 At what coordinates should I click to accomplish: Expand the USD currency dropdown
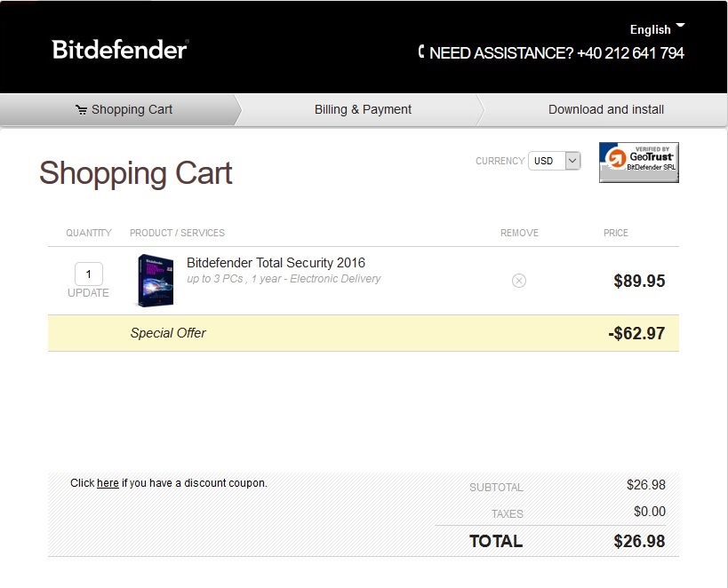(x=554, y=161)
